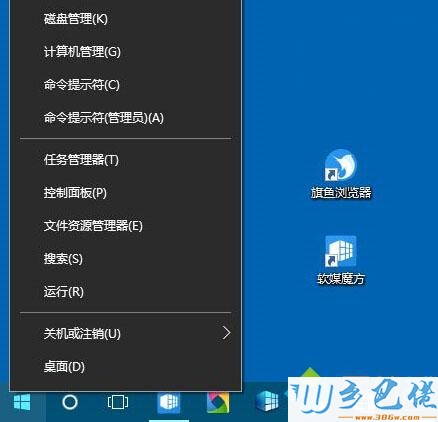The height and width of the screenshot is (422, 438).
Task: Select 软媒魔方 desktop shortcut icon
Action: tap(341, 252)
